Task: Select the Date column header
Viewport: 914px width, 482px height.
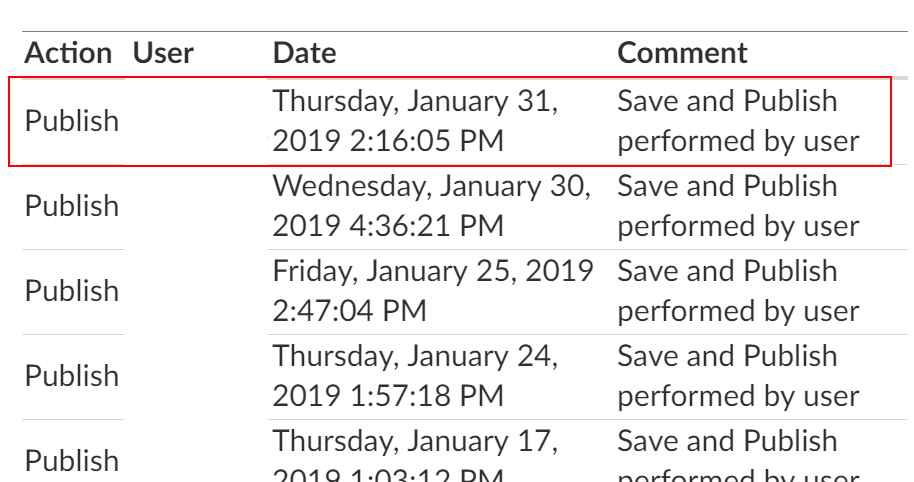Action: tap(305, 53)
